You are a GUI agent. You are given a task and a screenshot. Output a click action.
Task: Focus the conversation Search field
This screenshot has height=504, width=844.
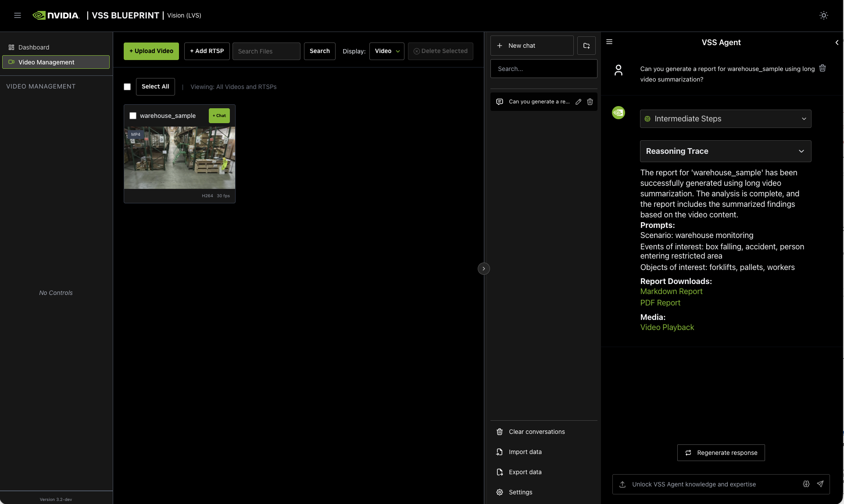(544, 69)
